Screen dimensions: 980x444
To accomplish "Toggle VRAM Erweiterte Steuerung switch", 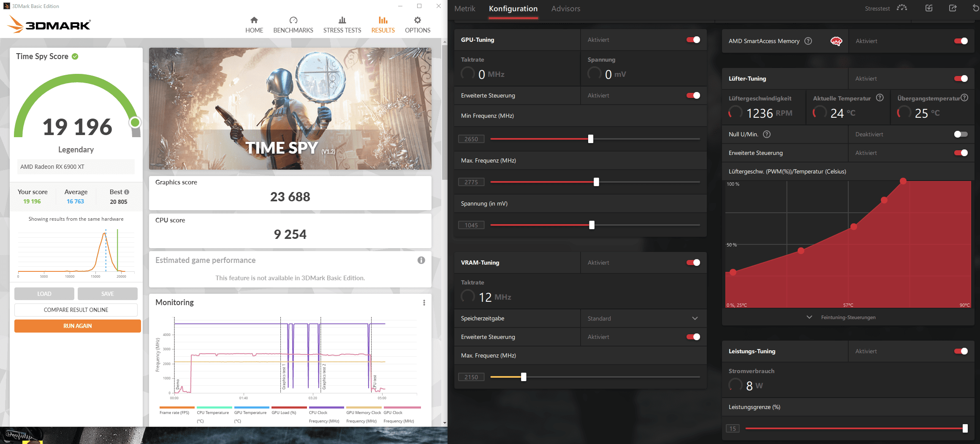I will coord(693,337).
